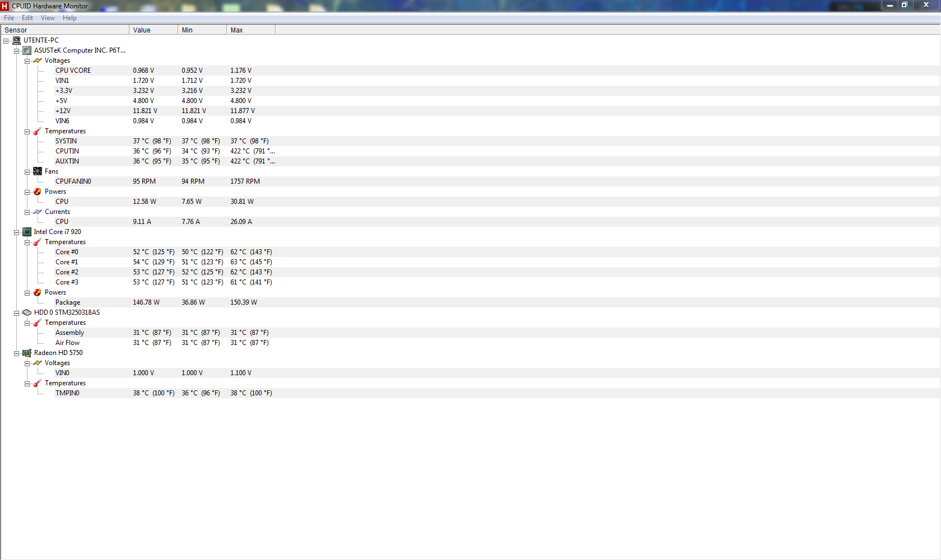Open the View menu
941x560 pixels.
pos(48,18)
